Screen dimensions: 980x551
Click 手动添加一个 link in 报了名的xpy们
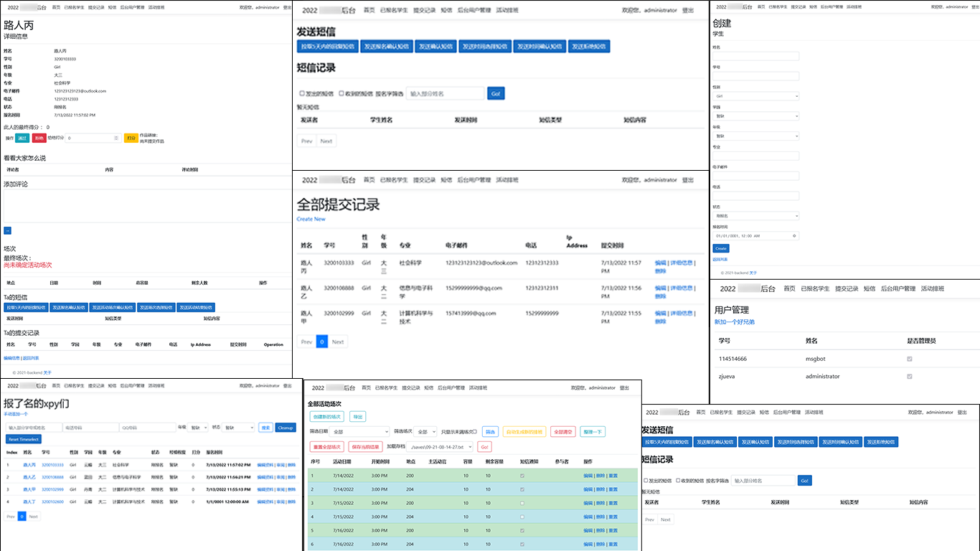16,414
